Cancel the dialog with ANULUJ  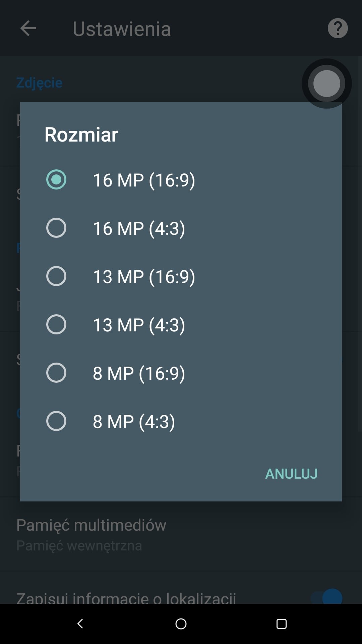pyautogui.click(x=291, y=474)
